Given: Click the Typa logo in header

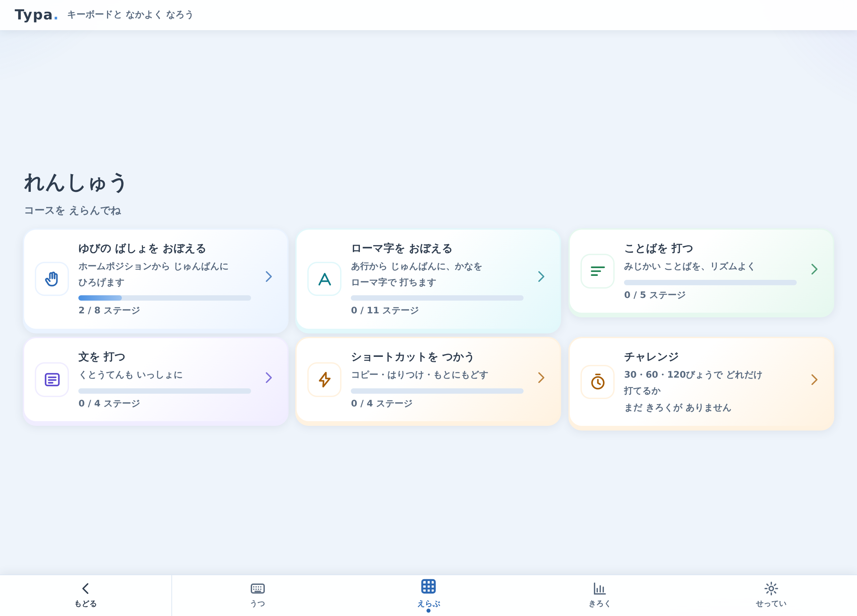Looking at the screenshot, I should coord(36,15).
